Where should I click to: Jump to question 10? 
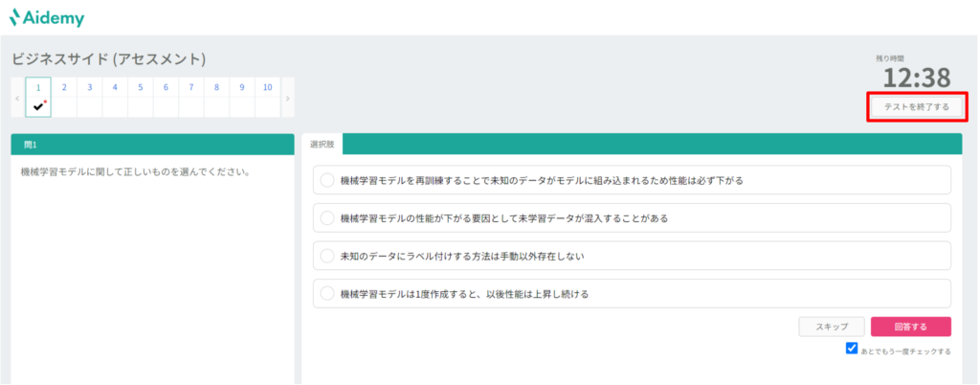click(268, 87)
